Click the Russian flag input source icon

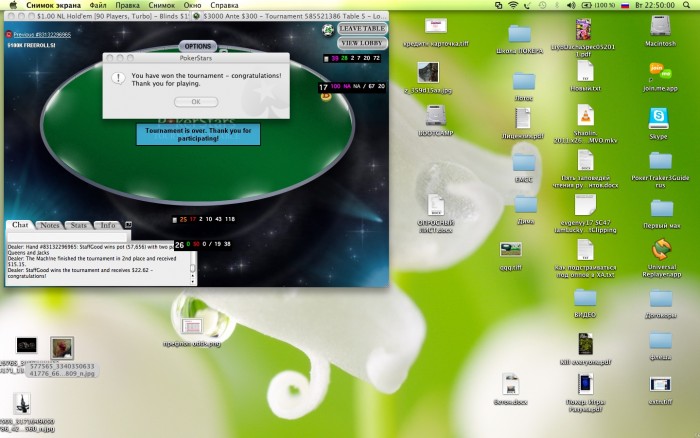point(625,5)
